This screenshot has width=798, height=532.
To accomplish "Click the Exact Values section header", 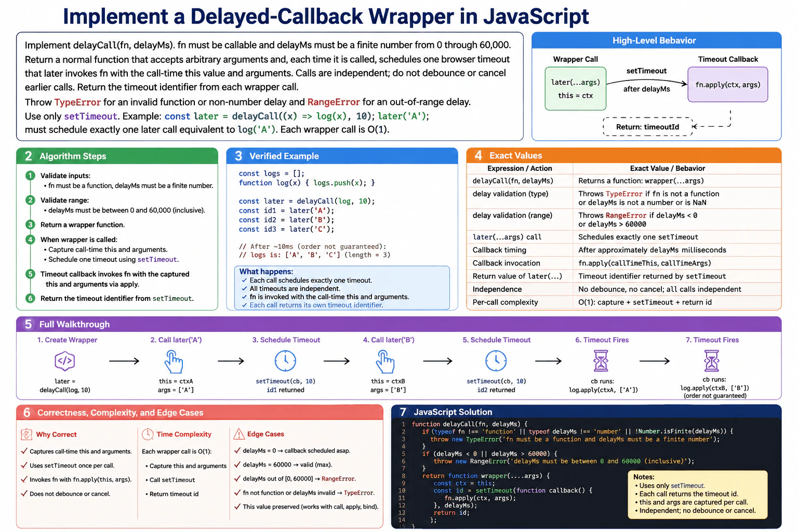I will 624,155.
